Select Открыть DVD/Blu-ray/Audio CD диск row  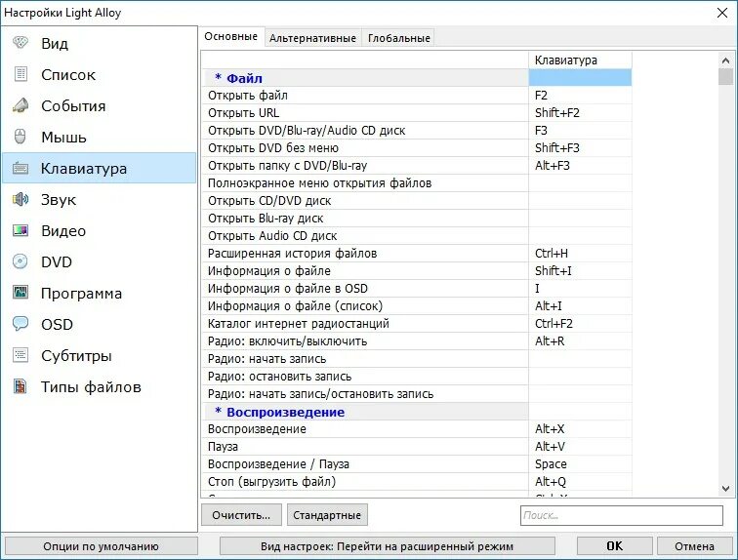(x=417, y=130)
